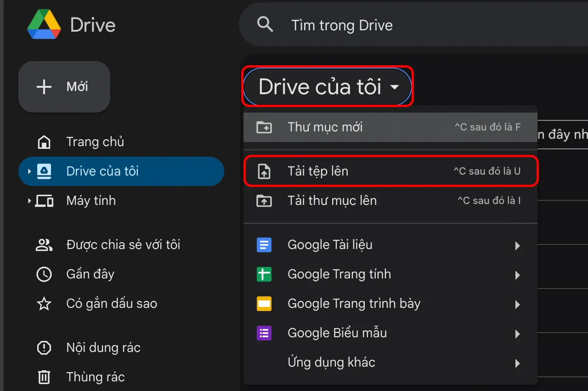
Task: Click the Mới button
Action: pyautogui.click(x=64, y=86)
